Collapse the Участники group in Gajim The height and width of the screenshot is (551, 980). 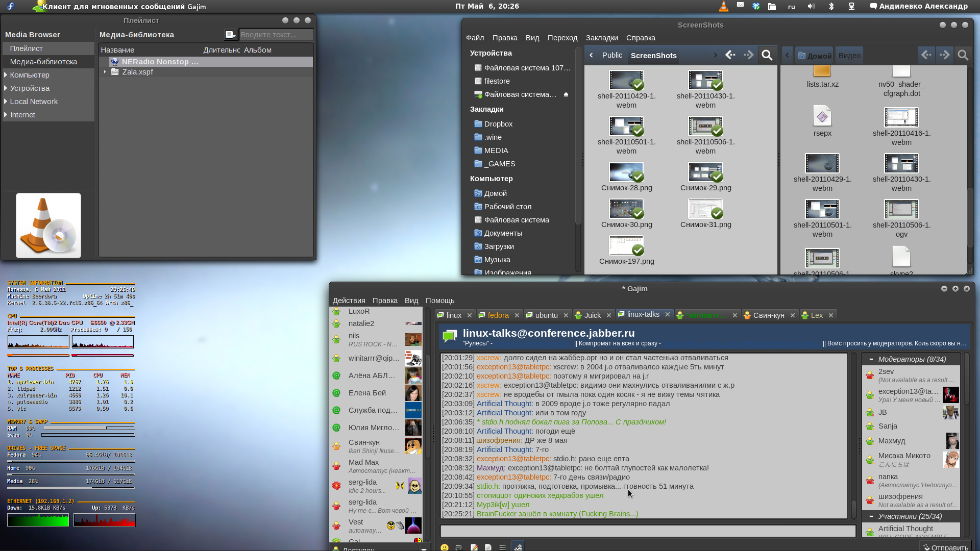coord(871,516)
